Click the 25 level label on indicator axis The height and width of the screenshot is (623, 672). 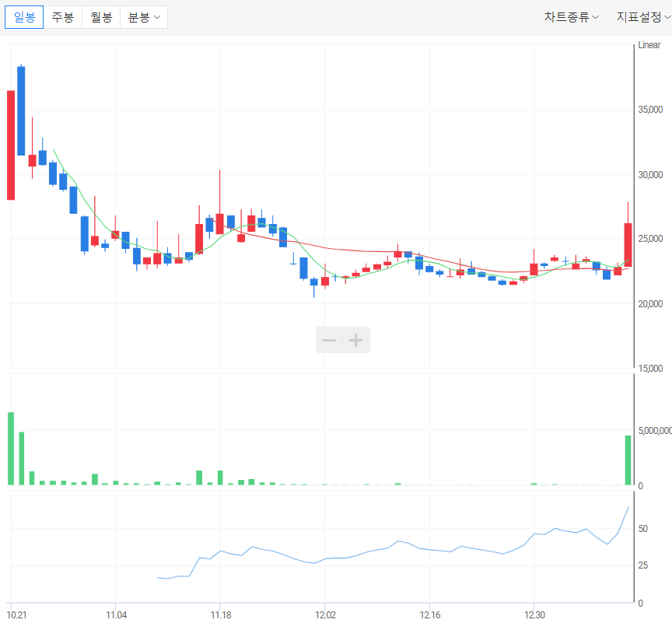pyautogui.click(x=643, y=565)
